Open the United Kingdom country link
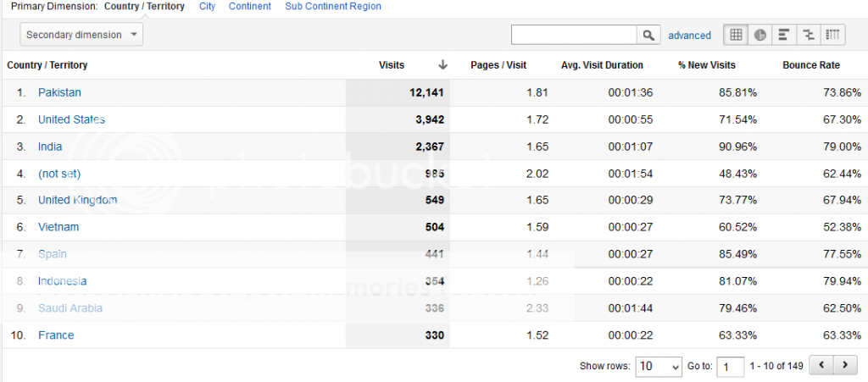Viewport: 868px width, 382px height. [77, 200]
